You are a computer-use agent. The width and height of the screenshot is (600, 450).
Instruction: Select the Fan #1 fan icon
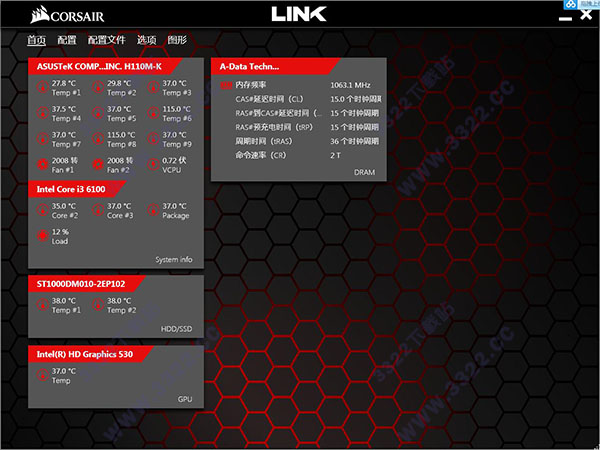(42, 165)
